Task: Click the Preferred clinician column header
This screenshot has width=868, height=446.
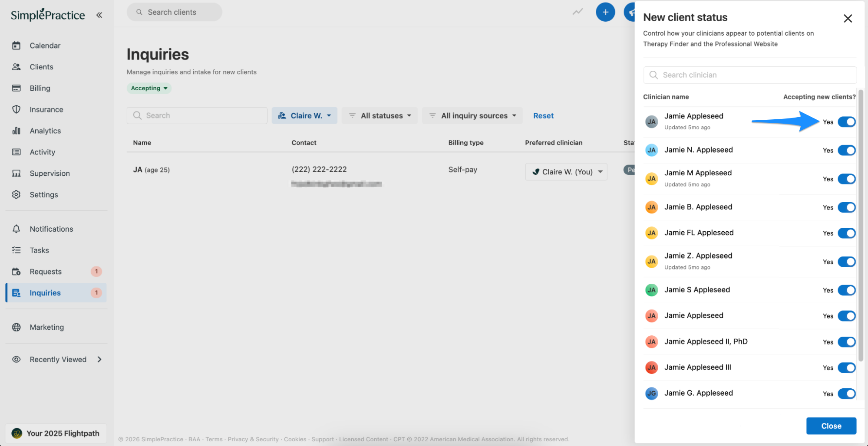Action: pos(554,143)
